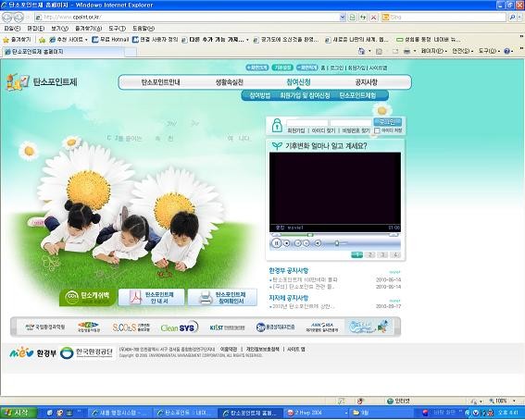This screenshot has height=420, width=525.
Task: Click the blue 로그인 login button
Action: tap(387, 122)
